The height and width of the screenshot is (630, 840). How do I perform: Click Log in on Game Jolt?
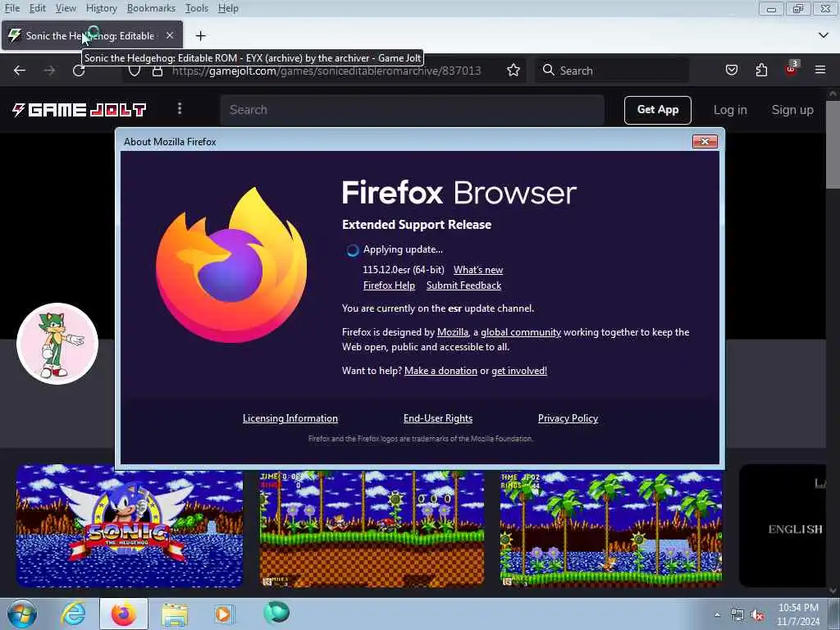pyautogui.click(x=729, y=110)
